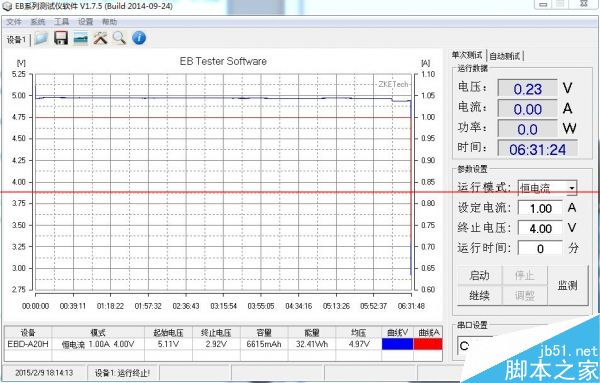Switch to the 自动测试 tab
Screen dimensions: 600x383
[505, 56]
